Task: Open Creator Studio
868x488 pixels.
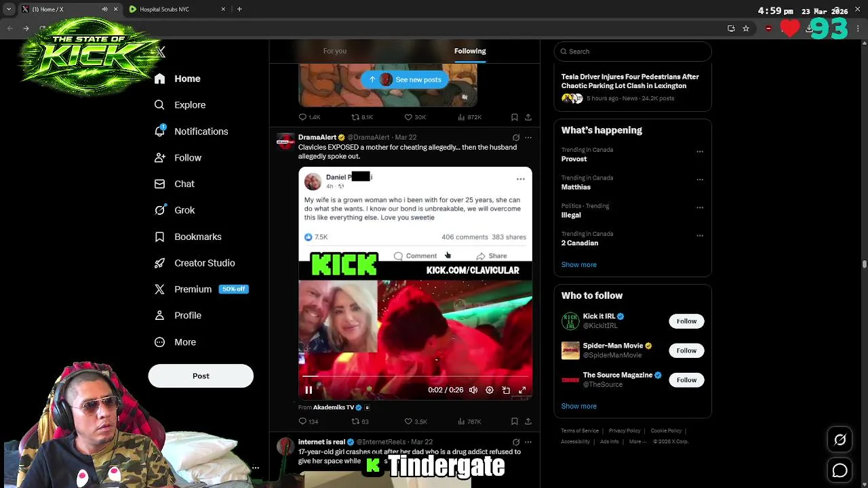Action: click(195, 263)
